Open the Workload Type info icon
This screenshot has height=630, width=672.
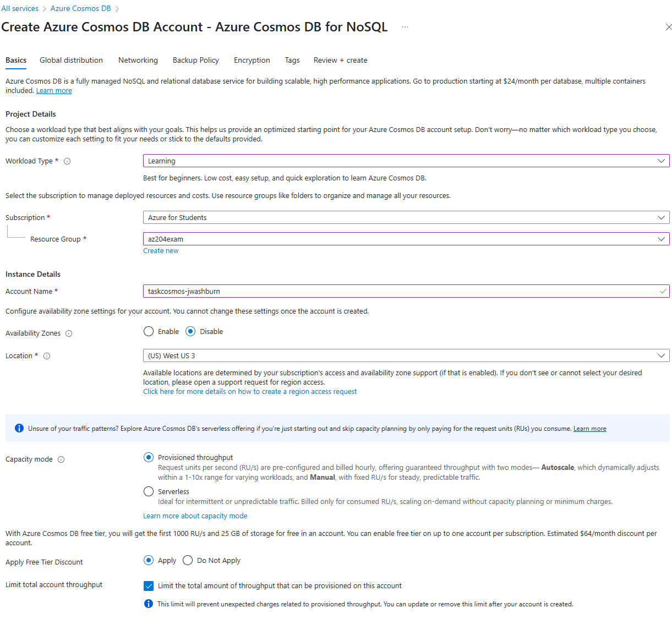point(67,161)
